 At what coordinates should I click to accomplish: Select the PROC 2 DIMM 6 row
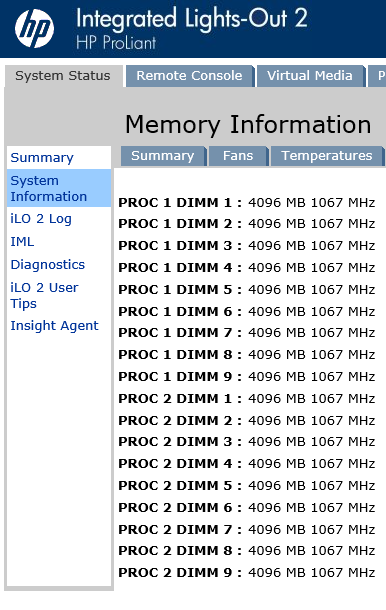(x=247, y=508)
